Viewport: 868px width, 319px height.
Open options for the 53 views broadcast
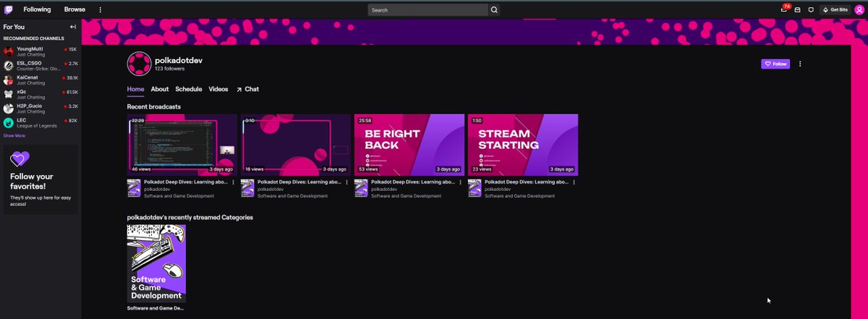pos(460,183)
